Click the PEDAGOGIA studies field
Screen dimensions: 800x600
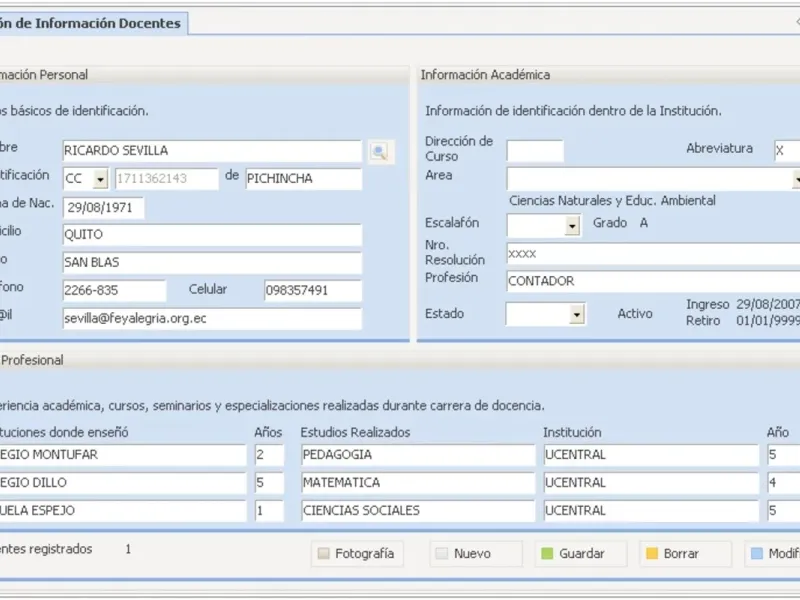[x=418, y=455]
